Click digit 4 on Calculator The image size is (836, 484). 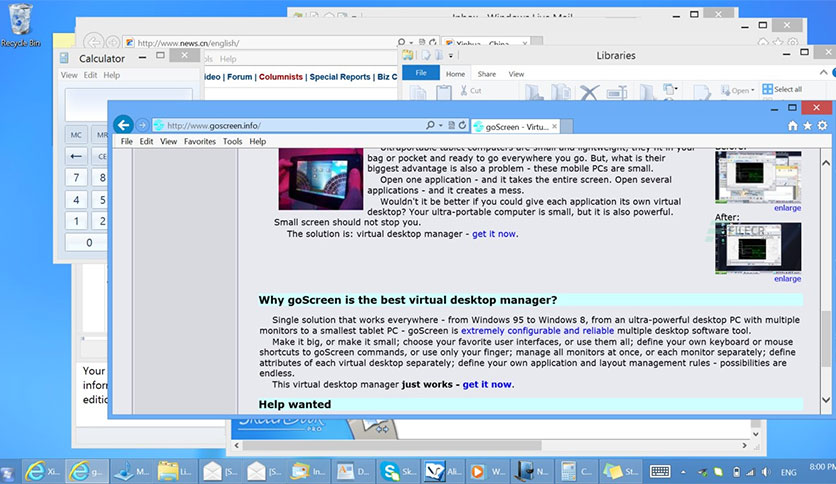coord(76,200)
